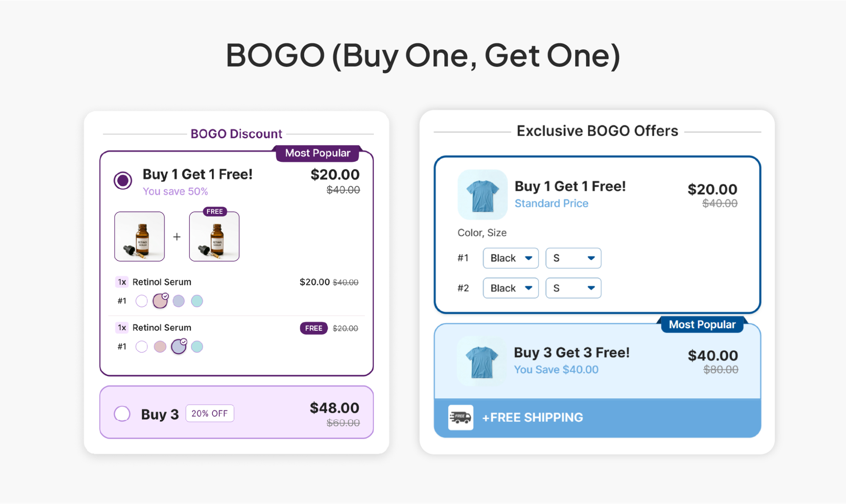Pick the teal swatch for second Retinol Serum
The image size is (846, 504).
(x=197, y=347)
